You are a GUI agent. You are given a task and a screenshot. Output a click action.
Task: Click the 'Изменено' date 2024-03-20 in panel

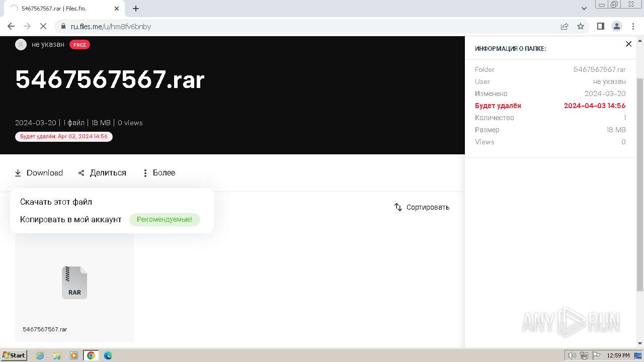tap(605, 94)
